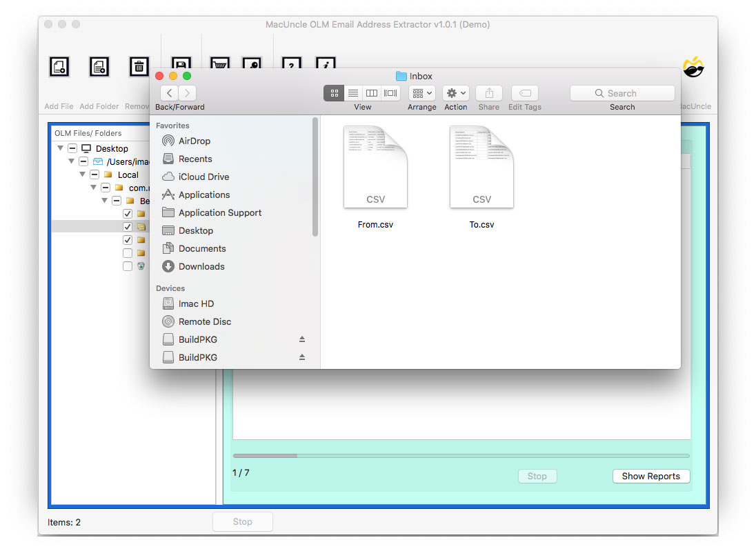Click the progress bar showing 1 / 7
The width and height of the screenshot is (756, 551).
click(x=461, y=456)
